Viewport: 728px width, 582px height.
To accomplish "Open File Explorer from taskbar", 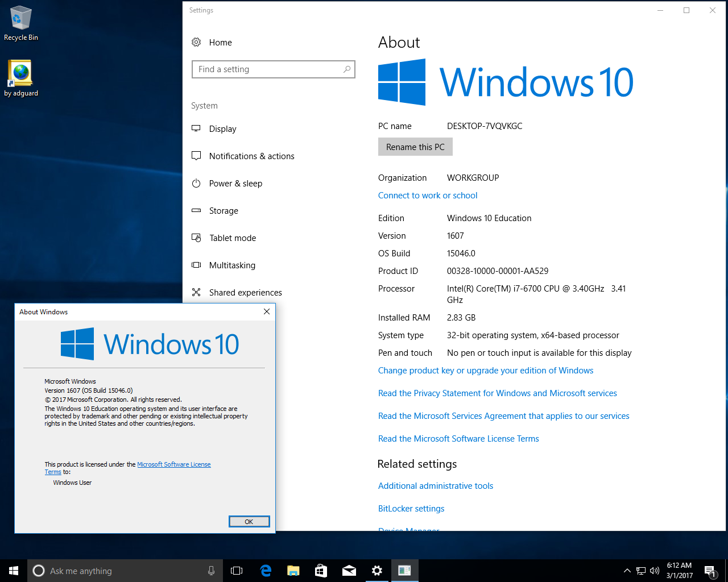I will (x=293, y=571).
